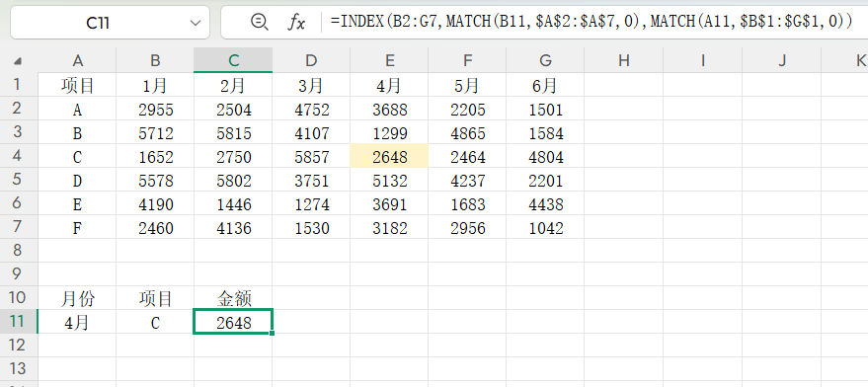Viewport: 868px width, 387px height.
Task: Select row 13 header
Action: (19, 368)
